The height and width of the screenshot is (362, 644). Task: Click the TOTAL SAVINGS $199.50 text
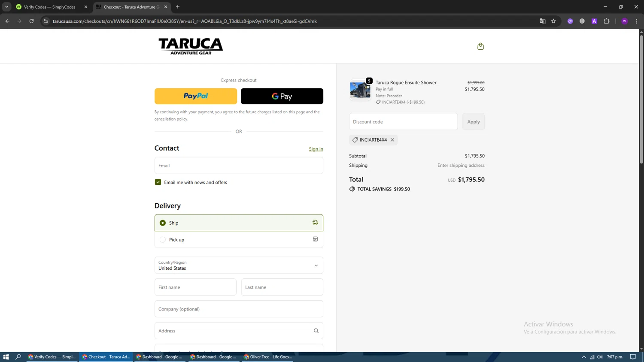(x=384, y=189)
